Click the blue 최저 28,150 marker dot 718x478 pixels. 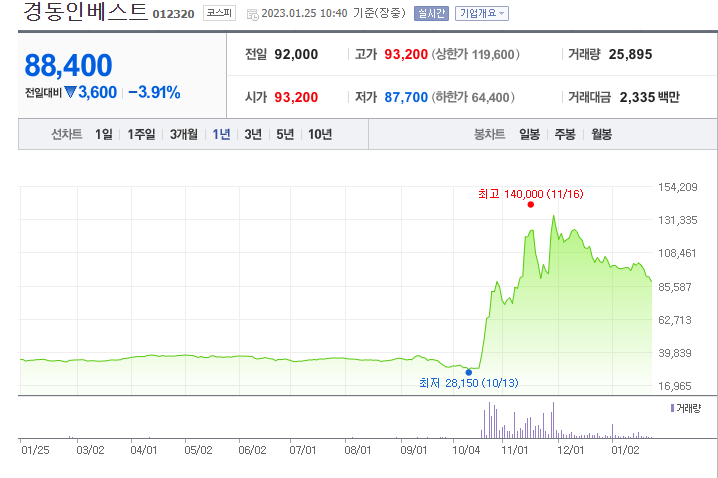[x=468, y=372]
